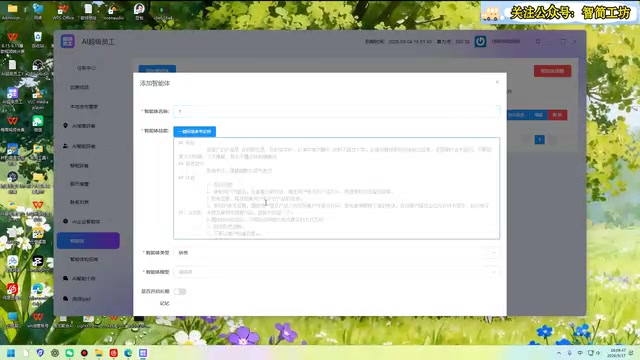The height and width of the screenshot is (360, 640).
Task: Open the chat-bubble sidebar item above 微信ipad
Action: point(65,278)
